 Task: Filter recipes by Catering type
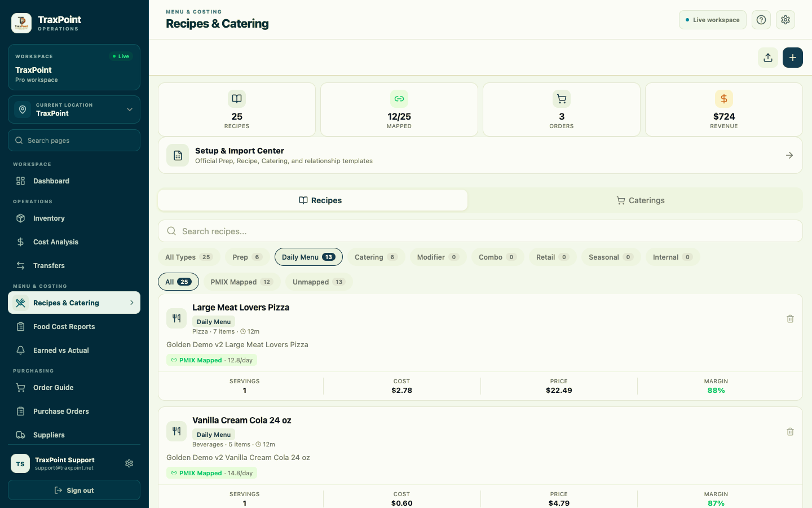(376, 257)
